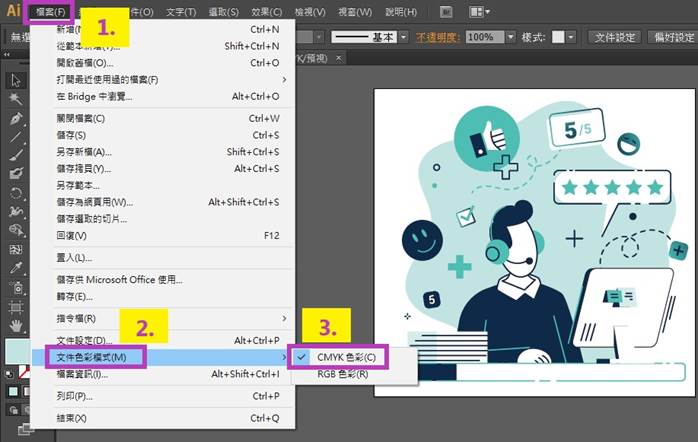
Task: Click the Change Screen Mode icon
Action: pyautogui.click(x=25, y=429)
